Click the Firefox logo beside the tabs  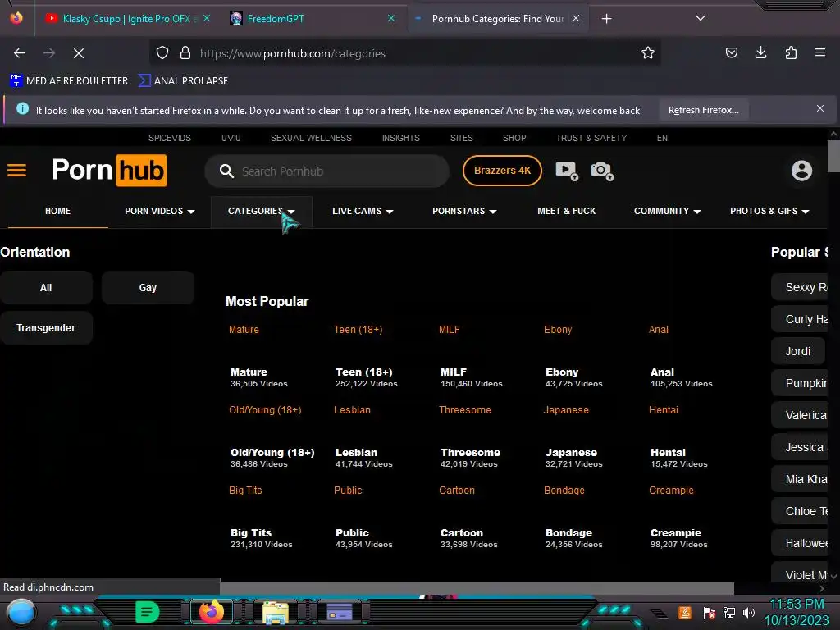(16, 18)
